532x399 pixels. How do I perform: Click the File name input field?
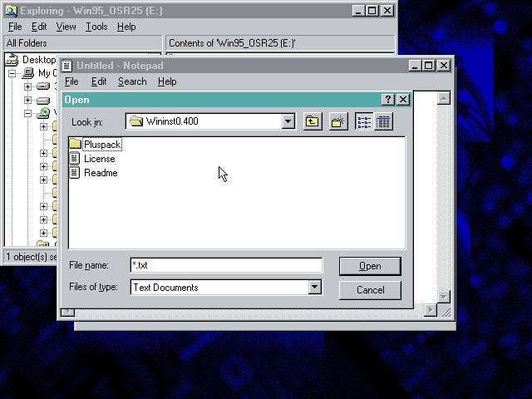pos(226,265)
